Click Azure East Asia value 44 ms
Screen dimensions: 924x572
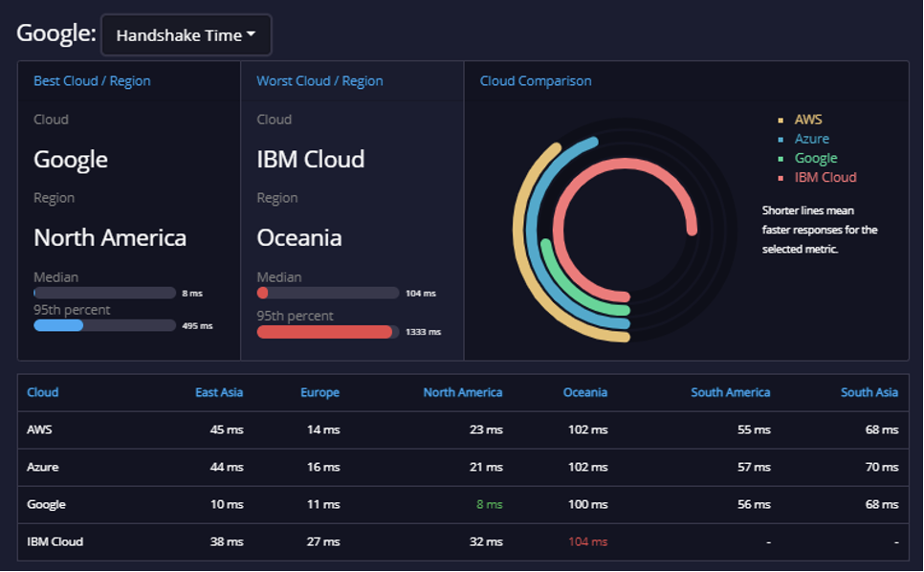(x=227, y=467)
